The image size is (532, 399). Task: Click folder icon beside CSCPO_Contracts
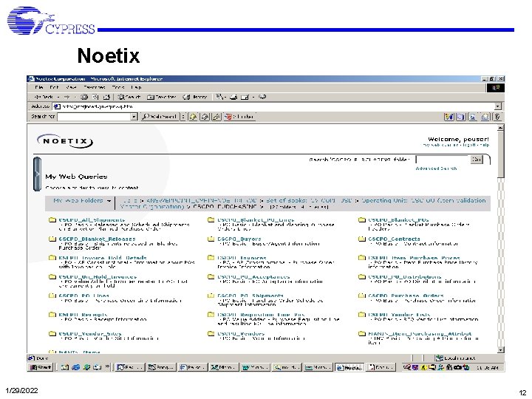tap(362, 239)
